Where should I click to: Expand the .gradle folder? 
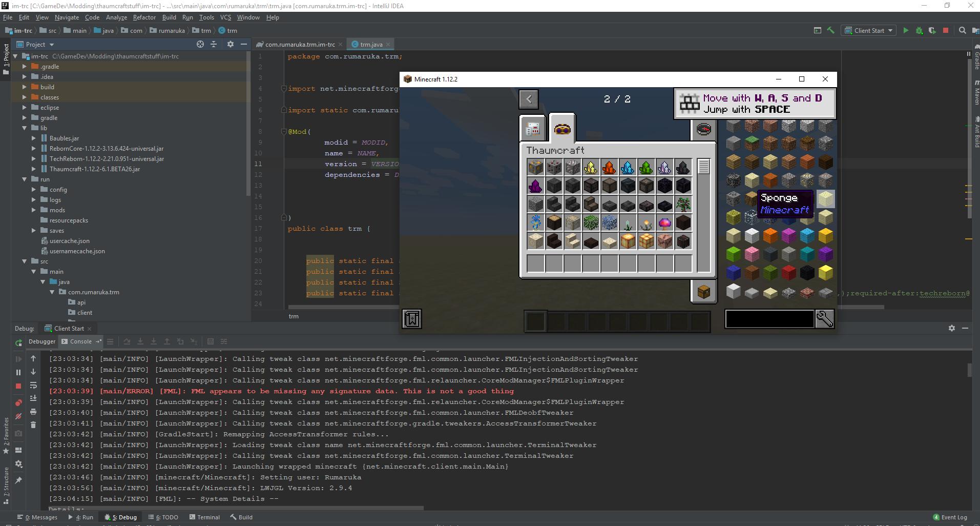[x=24, y=67]
